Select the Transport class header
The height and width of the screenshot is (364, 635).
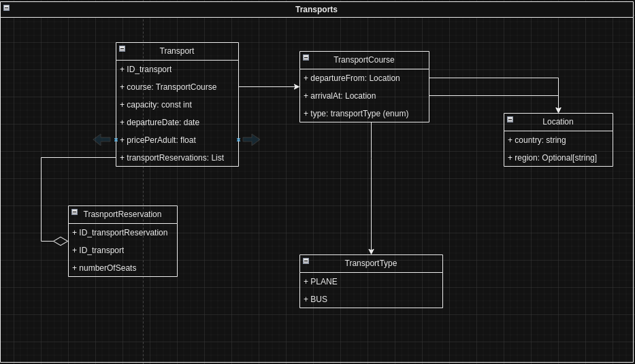177,51
